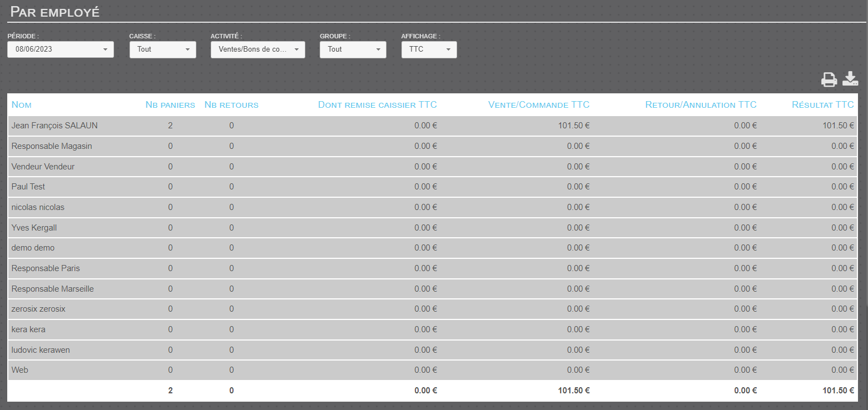Click total Nb paniers 2 in footer
Image resolution: width=868 pixels, height=410 pixels.
pos(170,391)
